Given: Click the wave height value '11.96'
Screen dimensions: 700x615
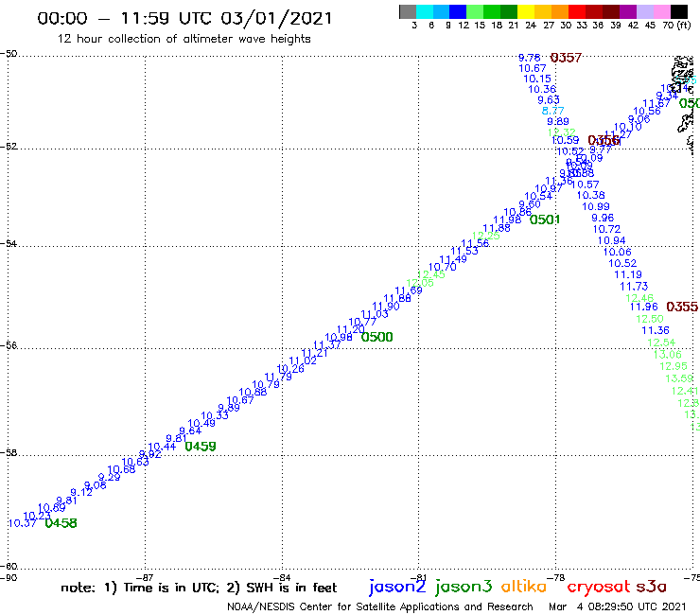Looking at the screenshot, I should click(644, 307).
